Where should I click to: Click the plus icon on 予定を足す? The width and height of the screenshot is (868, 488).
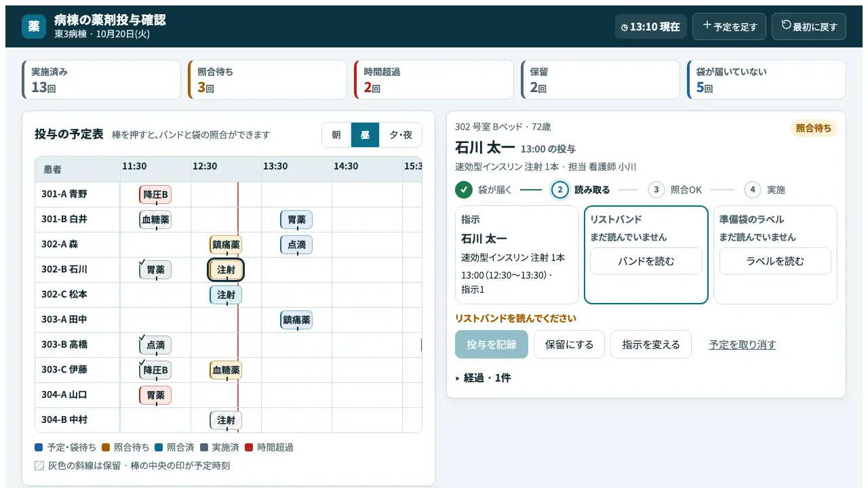[707, 25]
